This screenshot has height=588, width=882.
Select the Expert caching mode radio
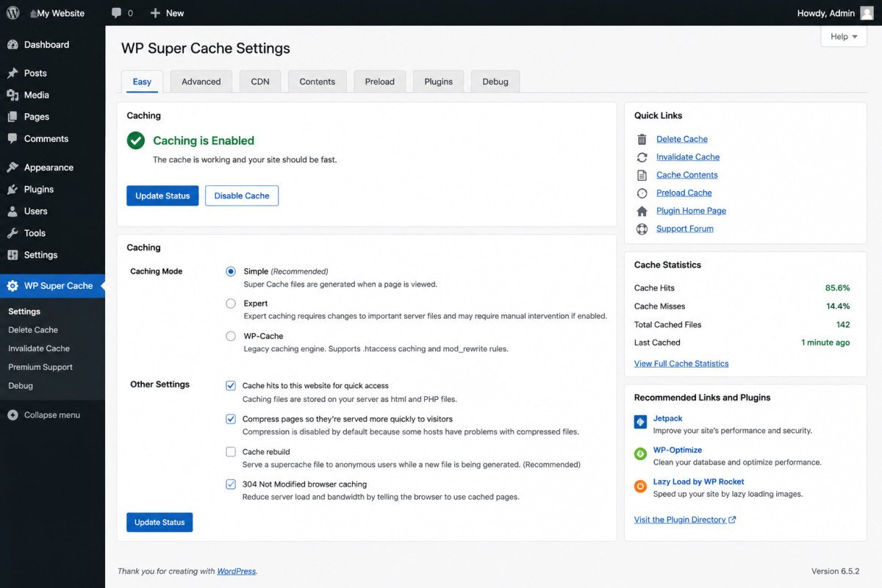pyautogui.click(x=231, y=304)
